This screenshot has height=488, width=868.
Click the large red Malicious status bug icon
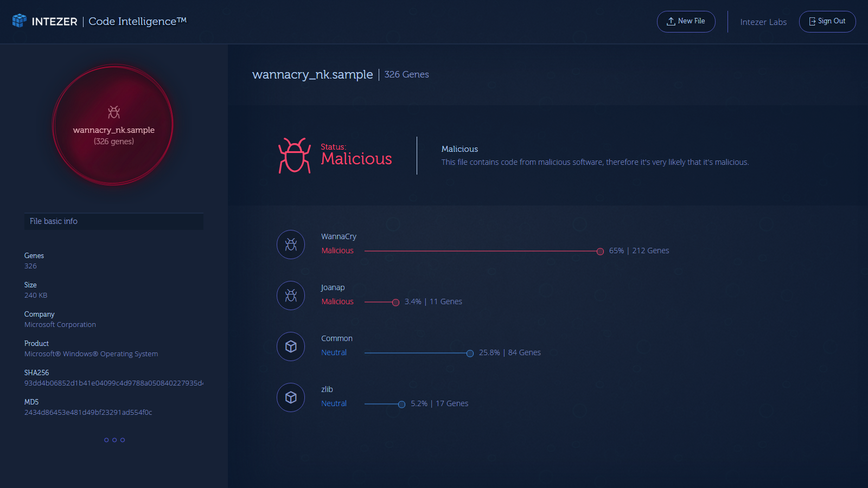295,156
